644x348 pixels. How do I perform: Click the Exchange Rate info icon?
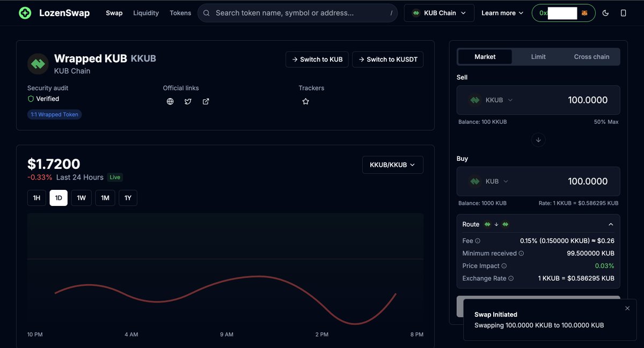[x=511, y=278]
